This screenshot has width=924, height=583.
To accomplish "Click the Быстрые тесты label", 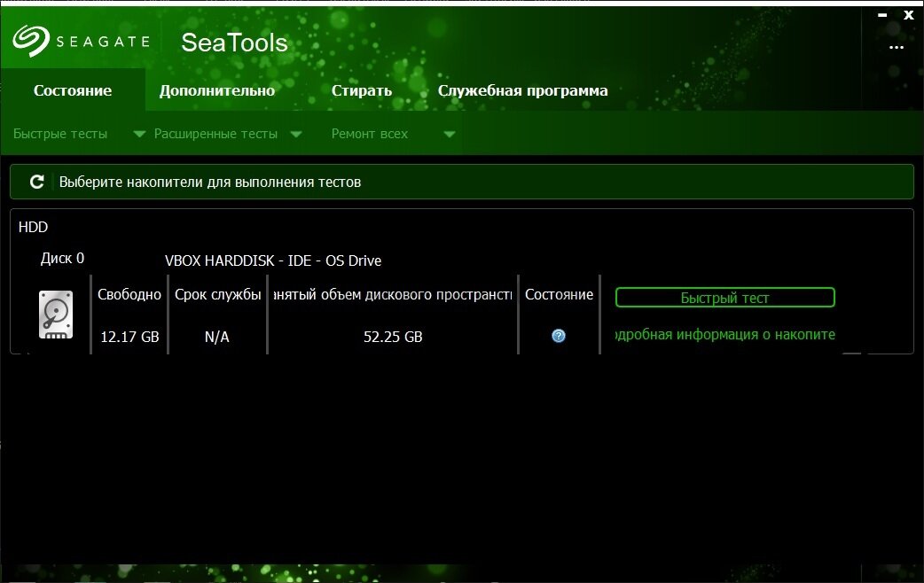I will pyautogui.click(x=60, y=134).
